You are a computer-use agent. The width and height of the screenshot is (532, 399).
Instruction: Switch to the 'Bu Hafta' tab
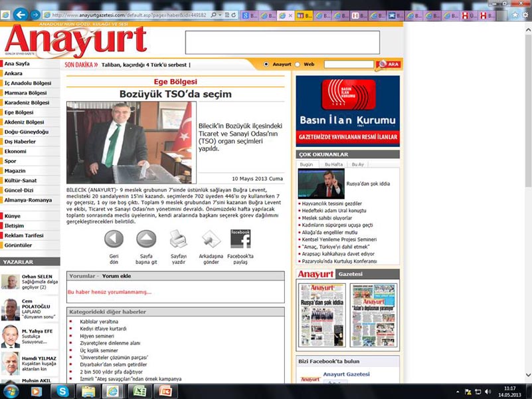click(334, 164)
